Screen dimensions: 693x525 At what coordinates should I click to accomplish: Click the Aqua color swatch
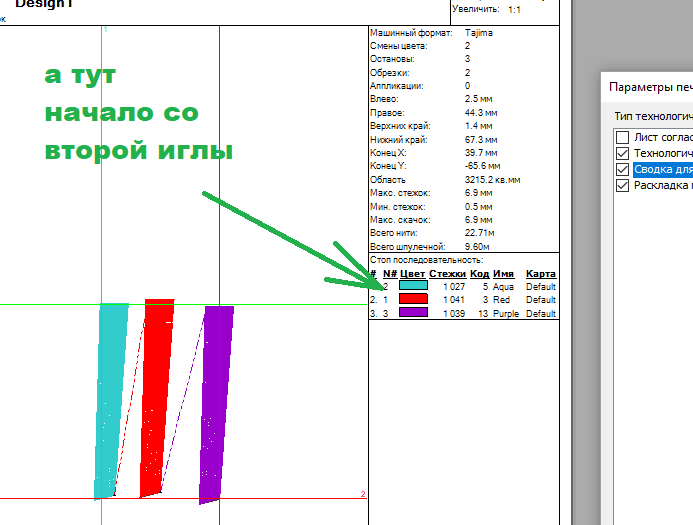click(413, 286)
